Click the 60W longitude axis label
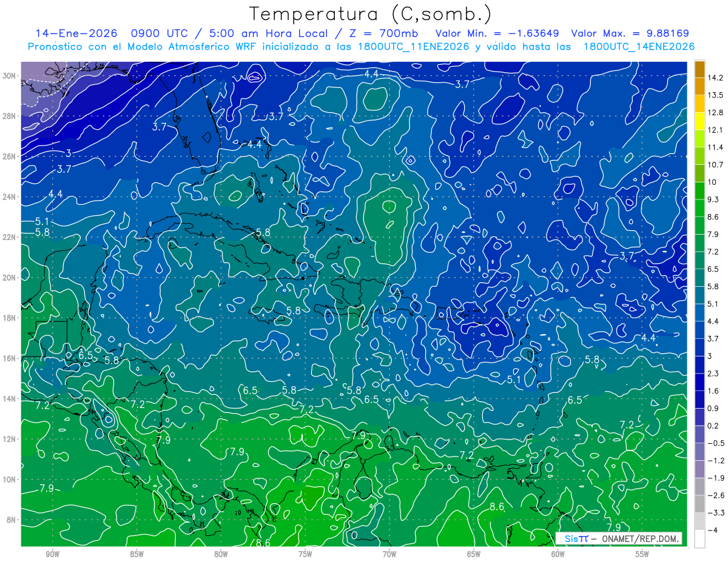The height and width of the screenshot is (562, 728). pyautogui.click(x=558, y=555)
